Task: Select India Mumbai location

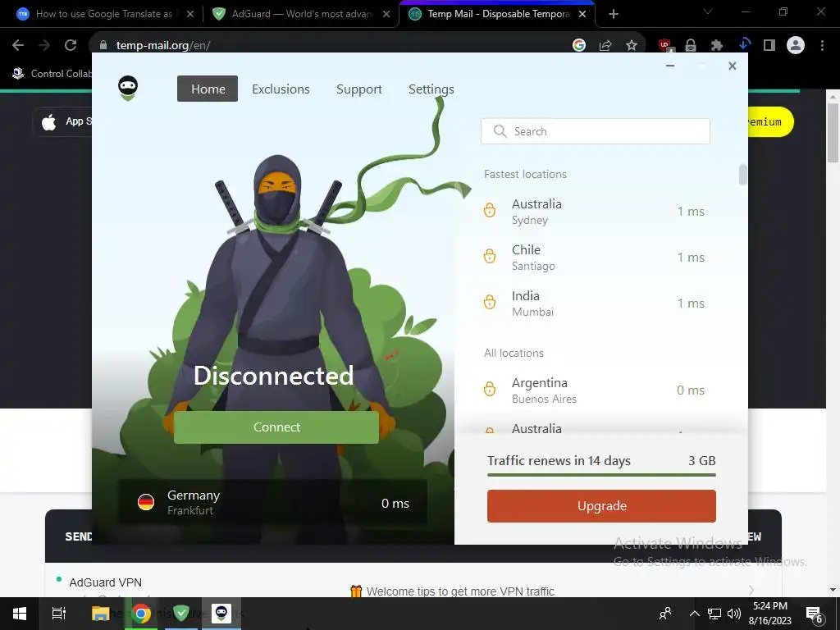Action: pos(595,304)
